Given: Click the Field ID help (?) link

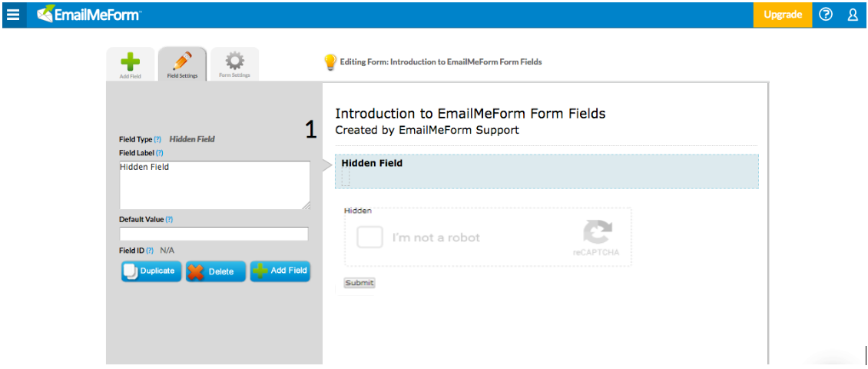Looking at the screenshot, I should pos(150,251).
